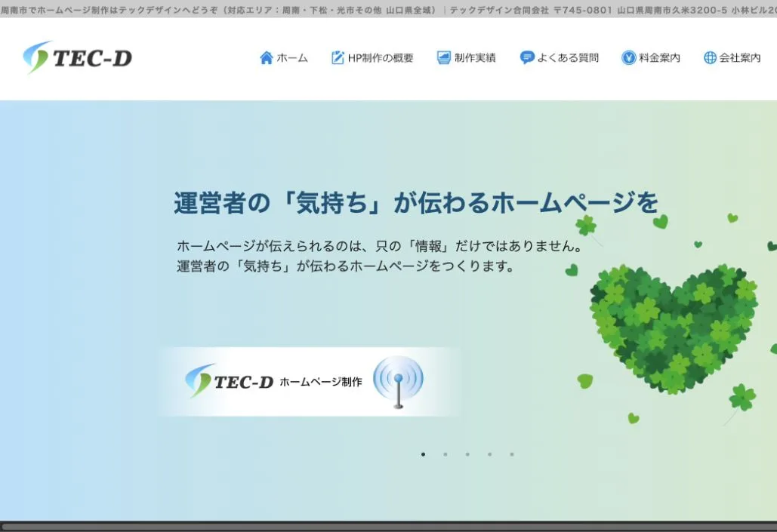777x532 pixels.
Task: Click the screen icon beside 制作実績
Action: tap(443, 58)
